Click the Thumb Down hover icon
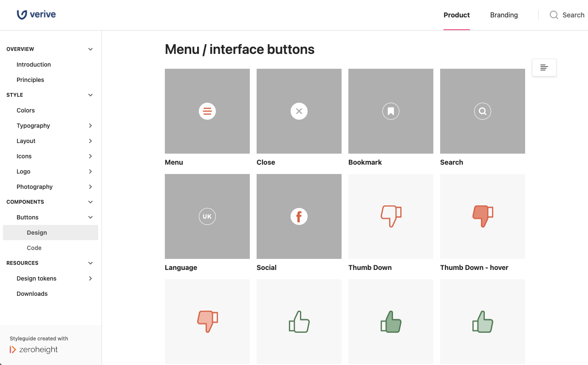The image size is (588, 365). [483, 216]
